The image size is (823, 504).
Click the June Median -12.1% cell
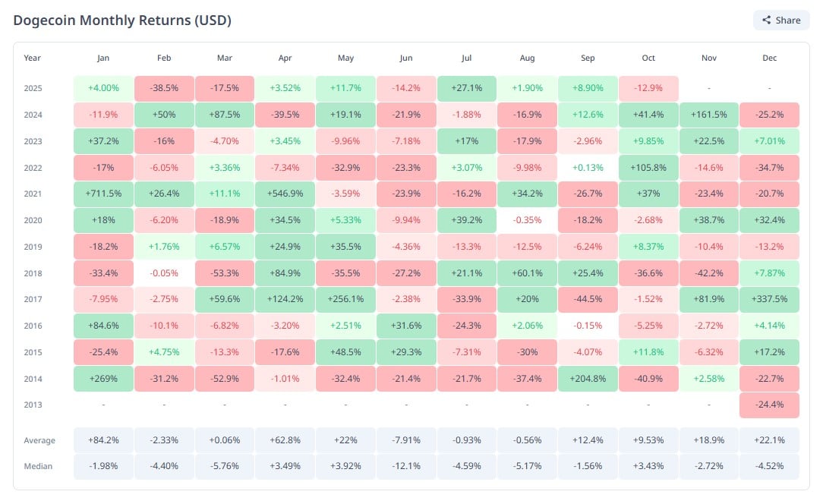click(406, 466)
